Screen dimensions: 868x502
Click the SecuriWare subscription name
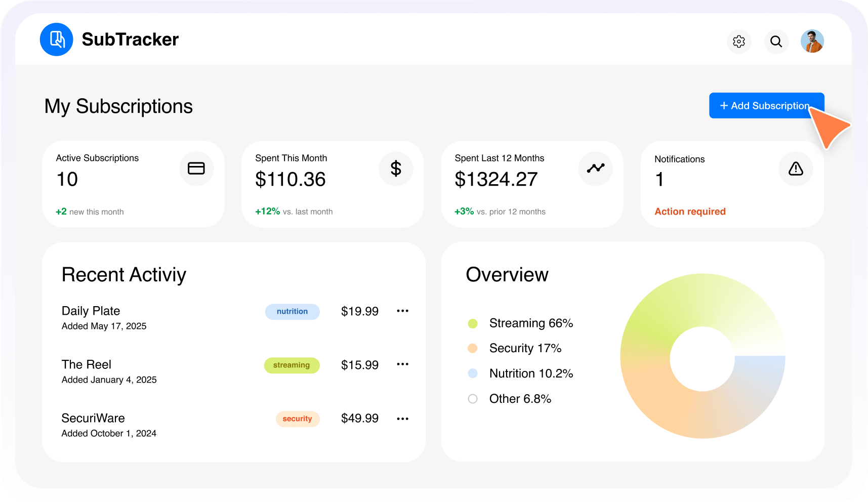(93, 418)
